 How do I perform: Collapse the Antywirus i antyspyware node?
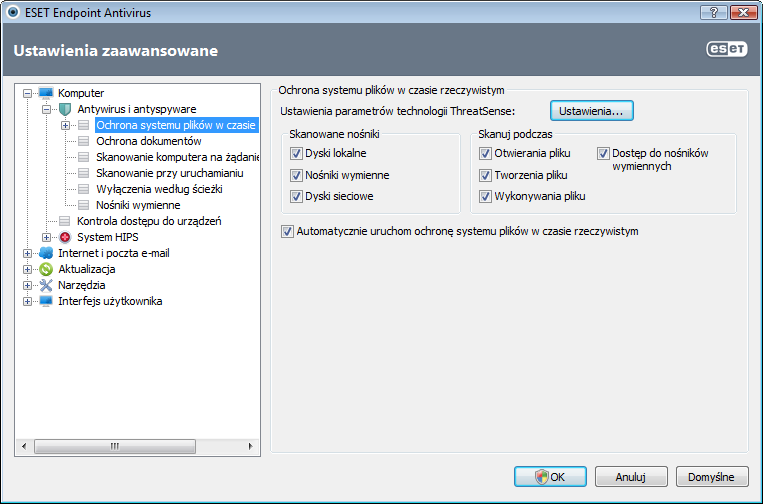tap(46, 109)
